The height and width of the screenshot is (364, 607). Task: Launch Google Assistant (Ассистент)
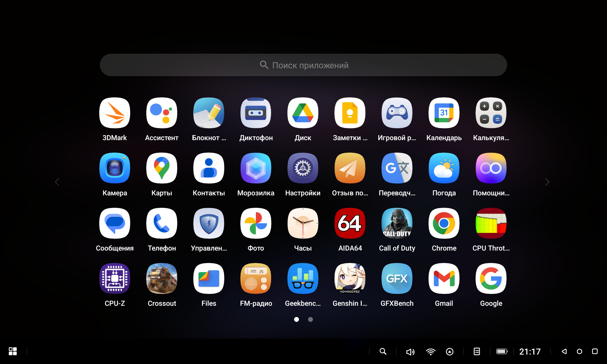(162, 113)
